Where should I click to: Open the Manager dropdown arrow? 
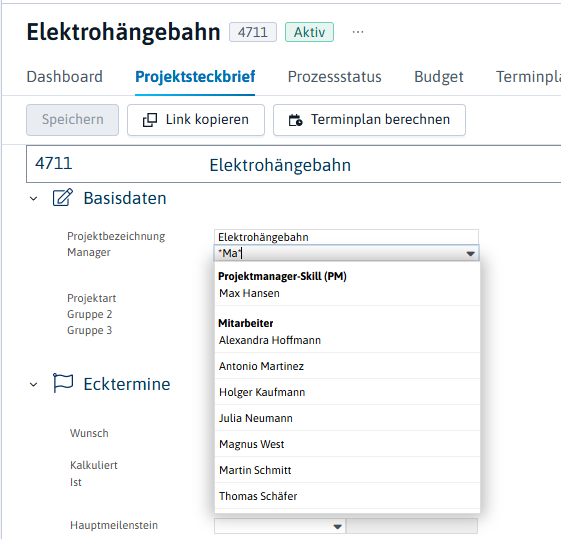click(470, 254)
